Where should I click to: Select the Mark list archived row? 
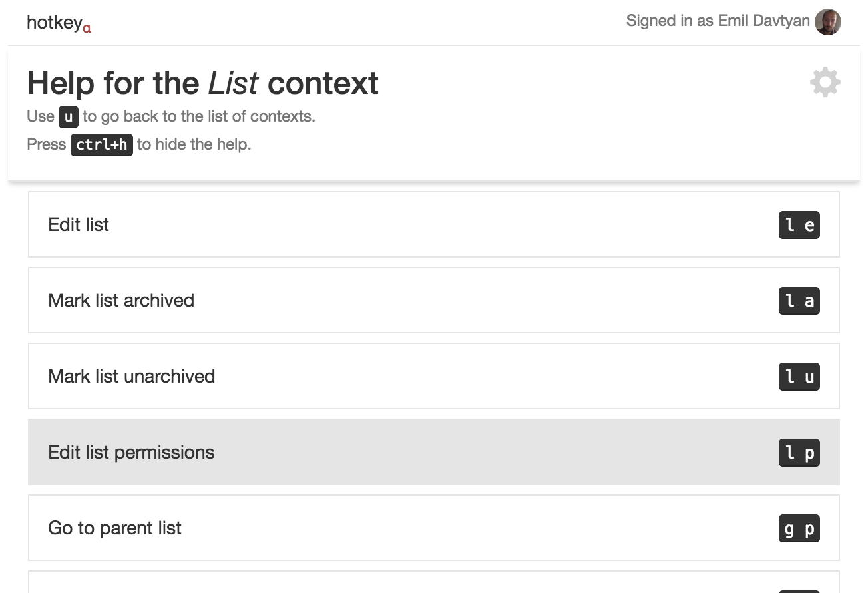pos(399,300)
